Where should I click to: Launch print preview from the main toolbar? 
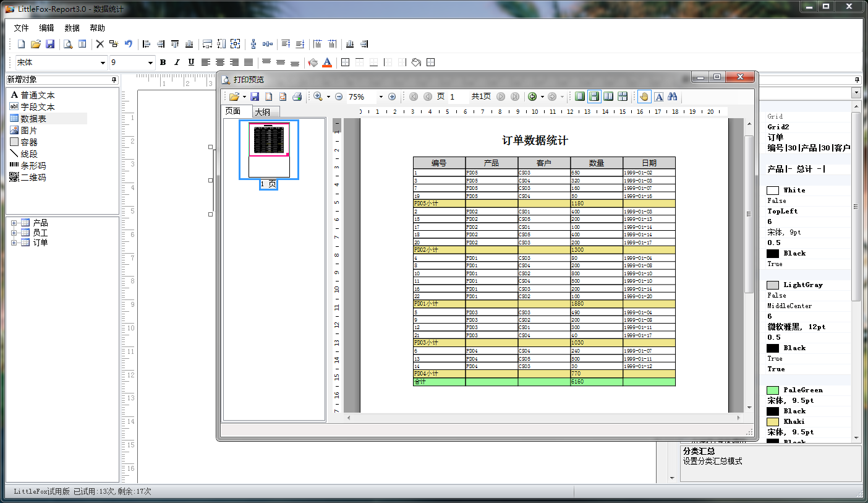click(x=68, y=44)
